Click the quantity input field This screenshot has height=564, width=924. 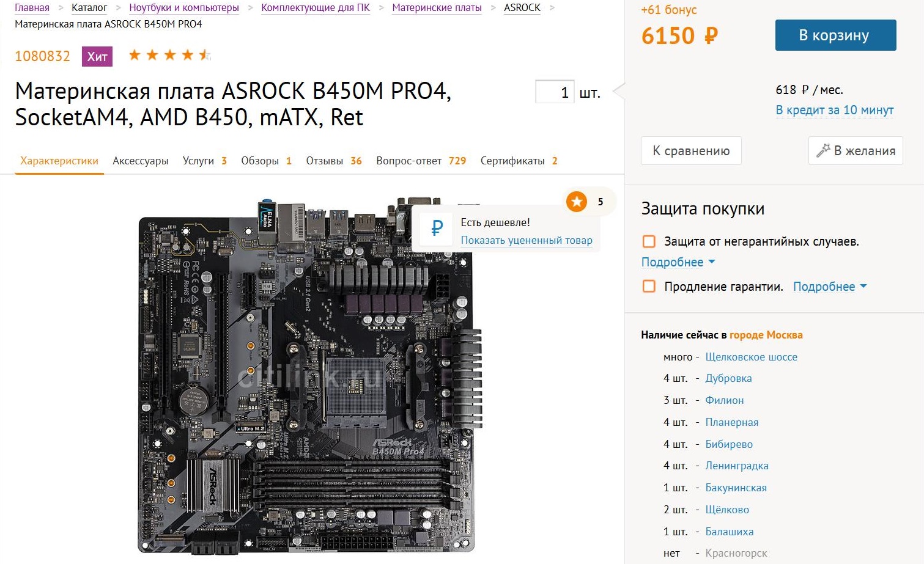(x=555, y=92)
